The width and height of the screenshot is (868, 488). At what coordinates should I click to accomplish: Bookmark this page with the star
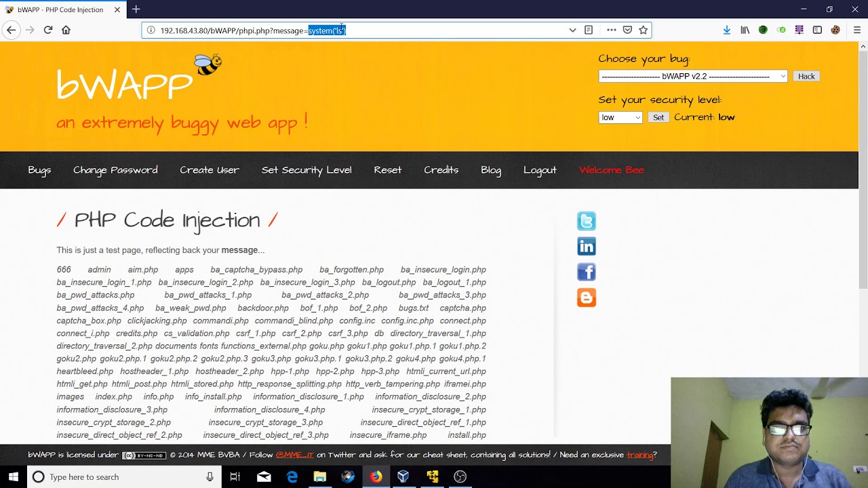pyautogui.click(x=643, y=30)
